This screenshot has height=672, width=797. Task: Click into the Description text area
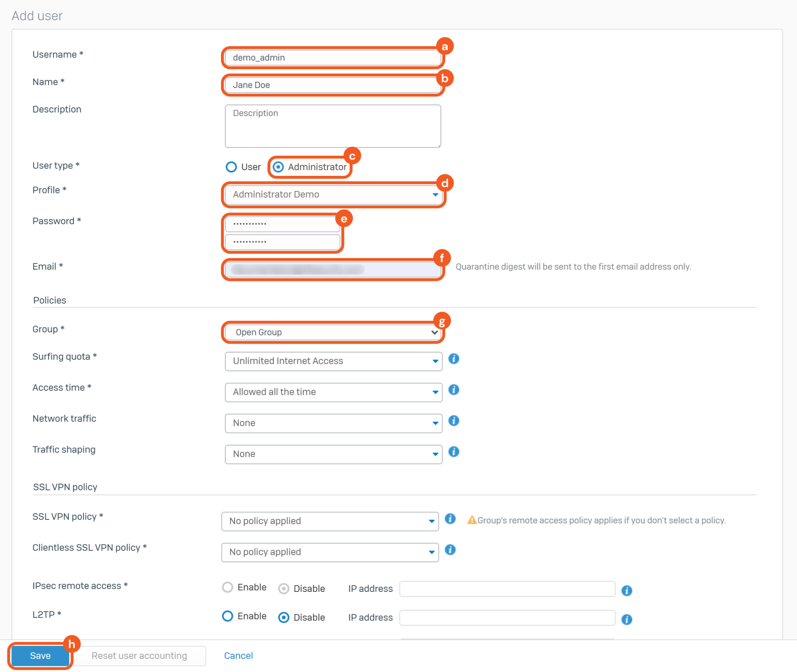pyautogui.click(x=333, y=126)
